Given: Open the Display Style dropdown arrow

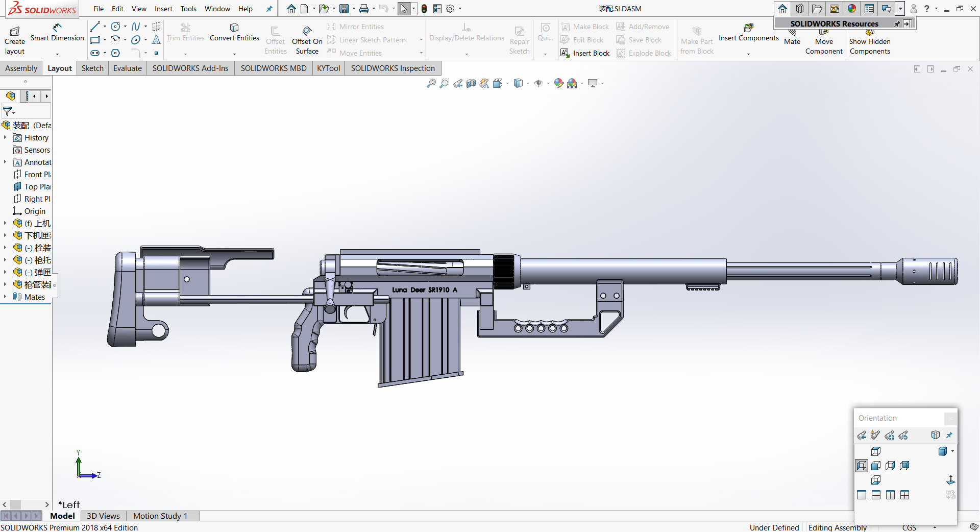Looking at the screenshot, I should point(528,83).
